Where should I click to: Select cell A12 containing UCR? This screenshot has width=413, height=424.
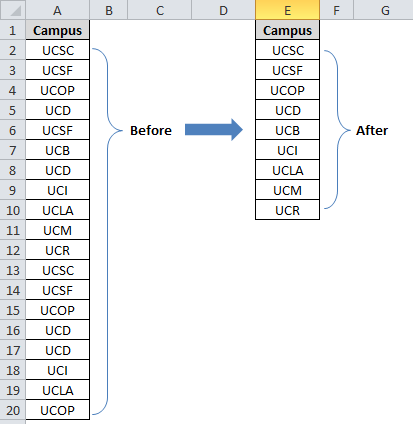click(x=58, y=250)
